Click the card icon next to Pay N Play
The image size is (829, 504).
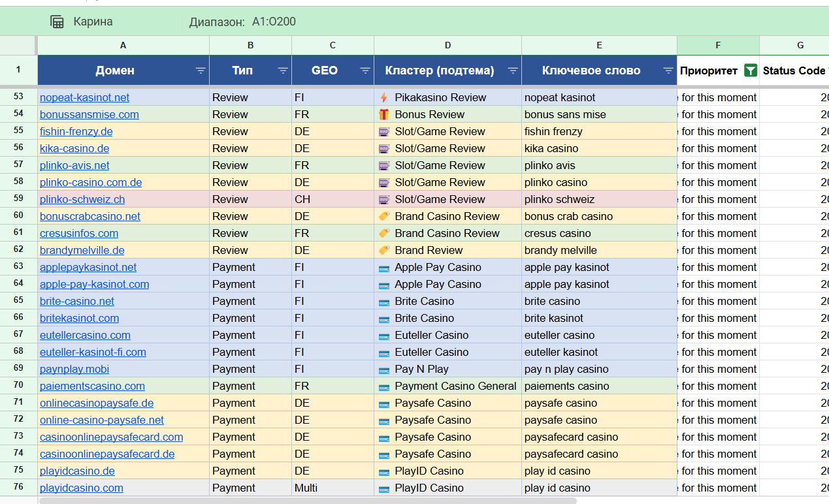click(x=383, y=370)
